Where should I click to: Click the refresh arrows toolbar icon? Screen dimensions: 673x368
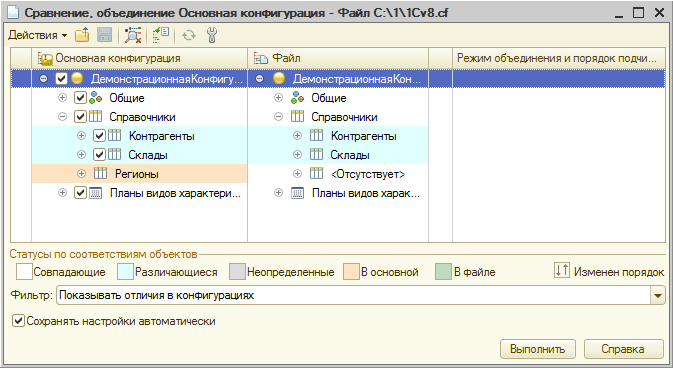[x=188, y=35]
